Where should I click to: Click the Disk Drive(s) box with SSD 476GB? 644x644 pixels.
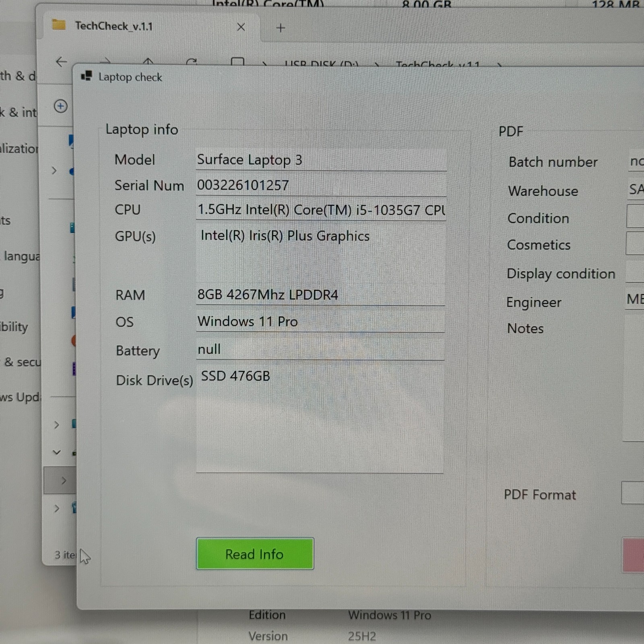320,419
